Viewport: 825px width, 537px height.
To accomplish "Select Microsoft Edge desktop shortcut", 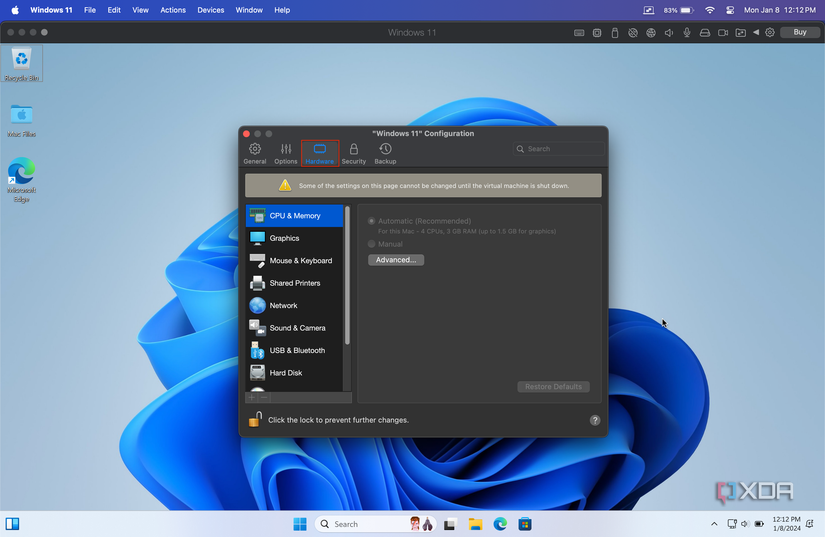I will point(22,179).
